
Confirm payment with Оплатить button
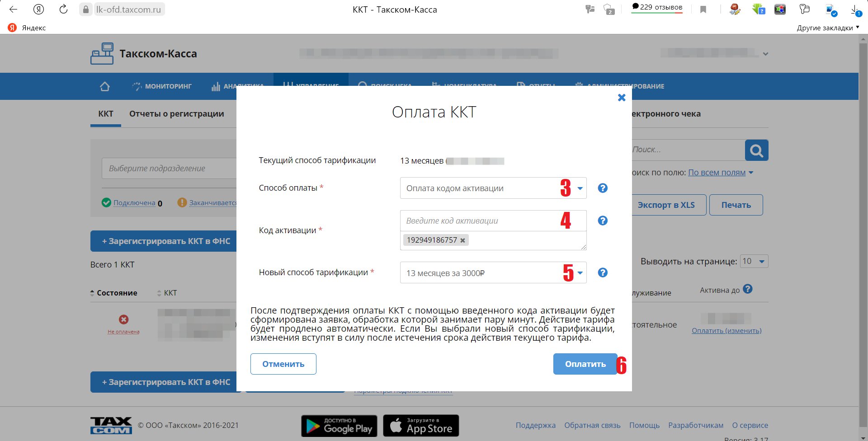pyautogui.click(x=585, y=364)
